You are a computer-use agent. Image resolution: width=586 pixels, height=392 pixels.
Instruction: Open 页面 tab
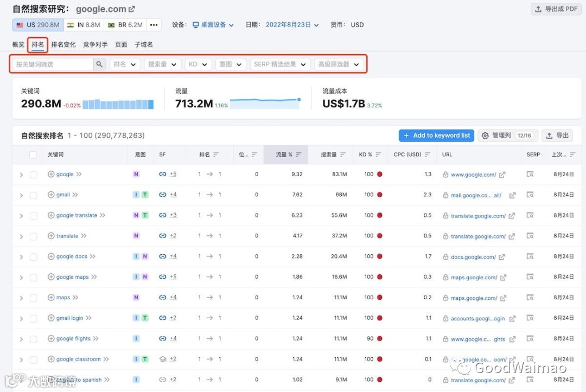click(x=121, y=44)
